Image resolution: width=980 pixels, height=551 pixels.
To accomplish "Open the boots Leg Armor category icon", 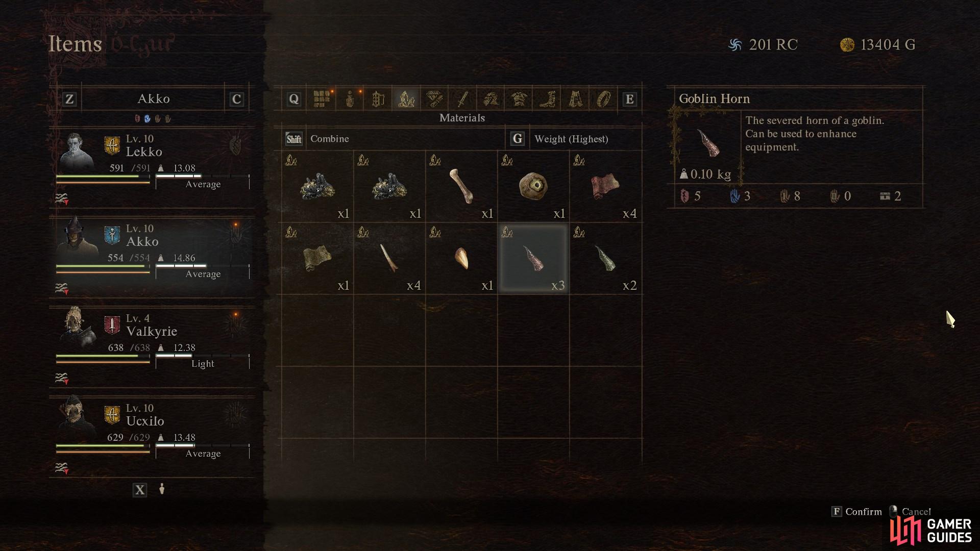I will click(547, 99).
